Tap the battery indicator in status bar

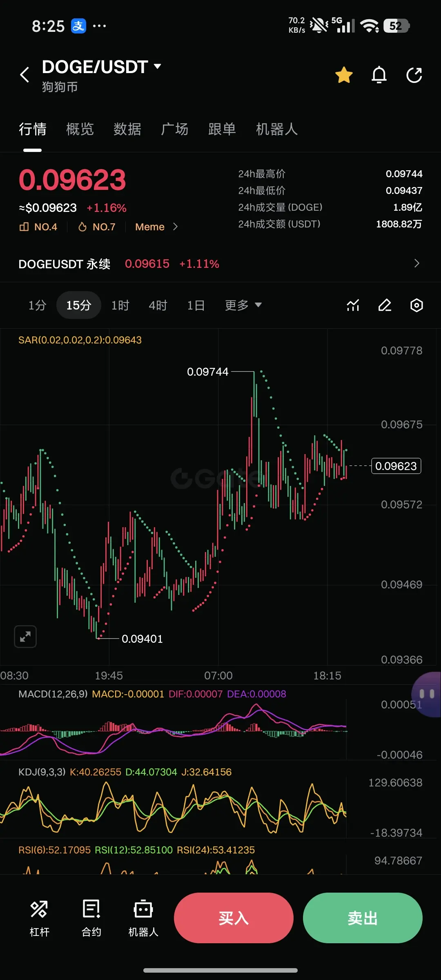click(x=396, y=26)
